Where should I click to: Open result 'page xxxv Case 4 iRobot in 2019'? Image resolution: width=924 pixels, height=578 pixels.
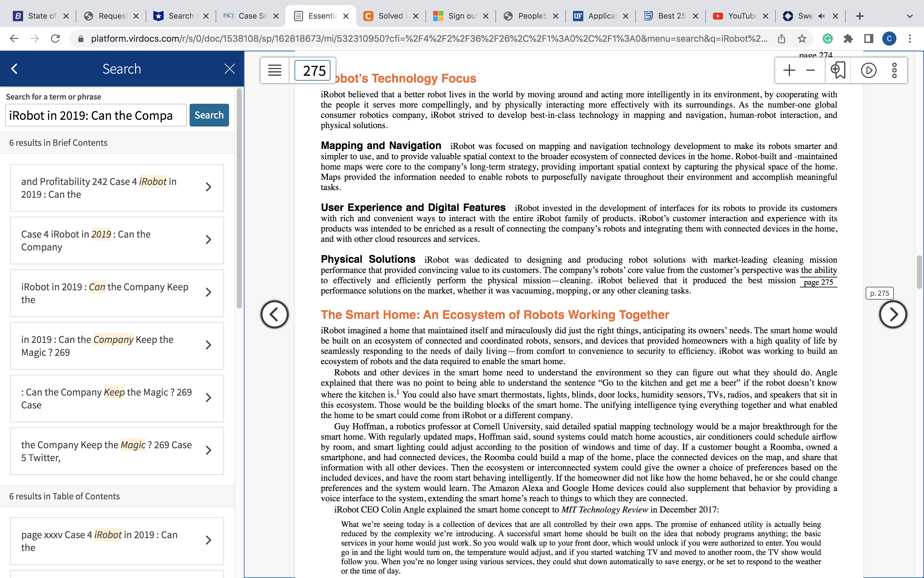coord(117,541)
